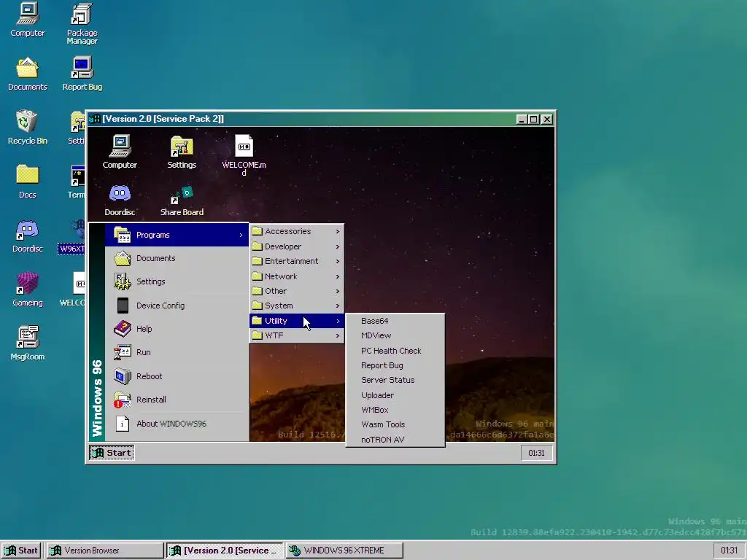Choose Run from Start menu
The width and height of the screenshot is (747, 560).
click(177, 352)
